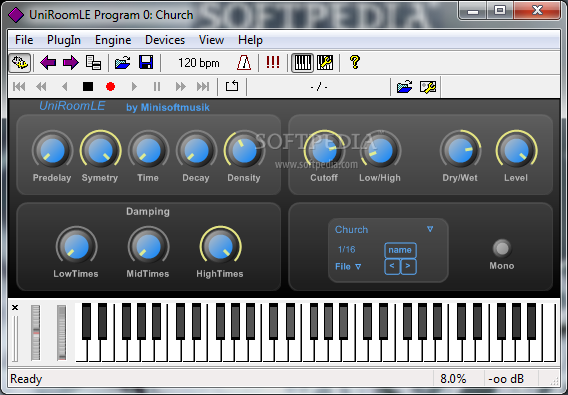Click the Dry/Wet knob

[460, 150]
